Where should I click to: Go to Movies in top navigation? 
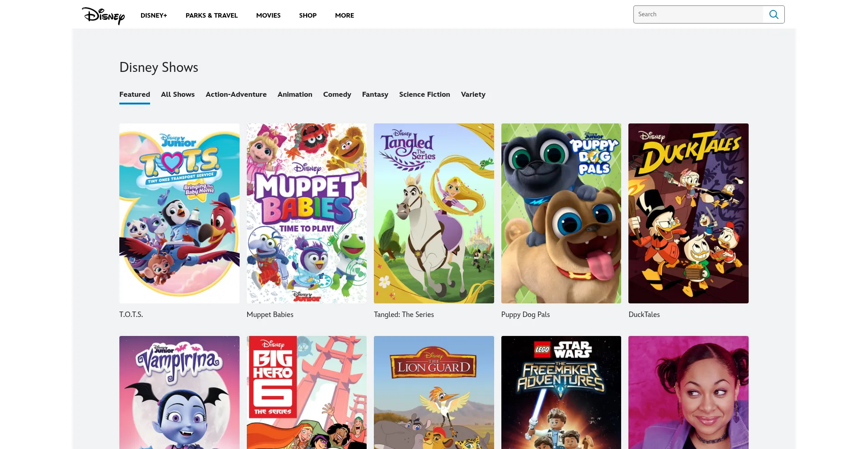point(269,15)
